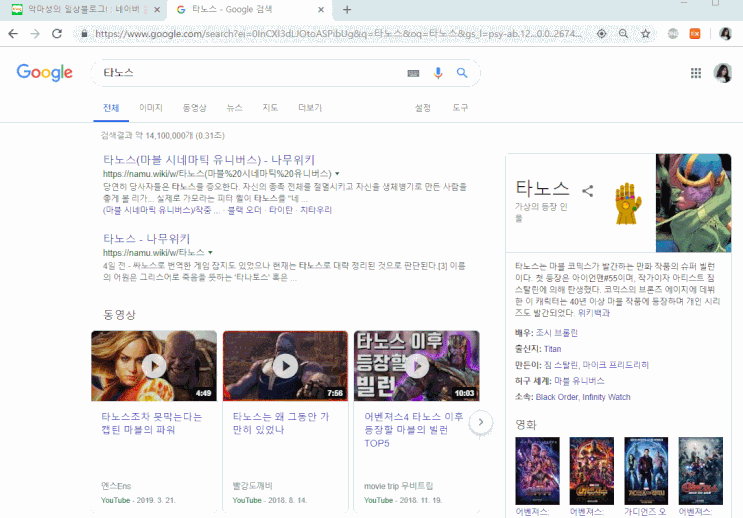Open the 타이탄 sitelink
The width and height of the screenshot is (743, 518).
point(281,210)
